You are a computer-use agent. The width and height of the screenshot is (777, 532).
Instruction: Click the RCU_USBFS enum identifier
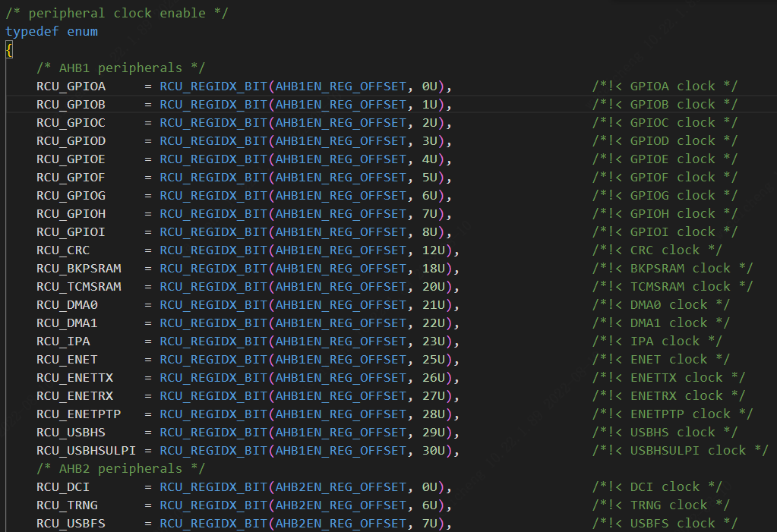[71, 523]
